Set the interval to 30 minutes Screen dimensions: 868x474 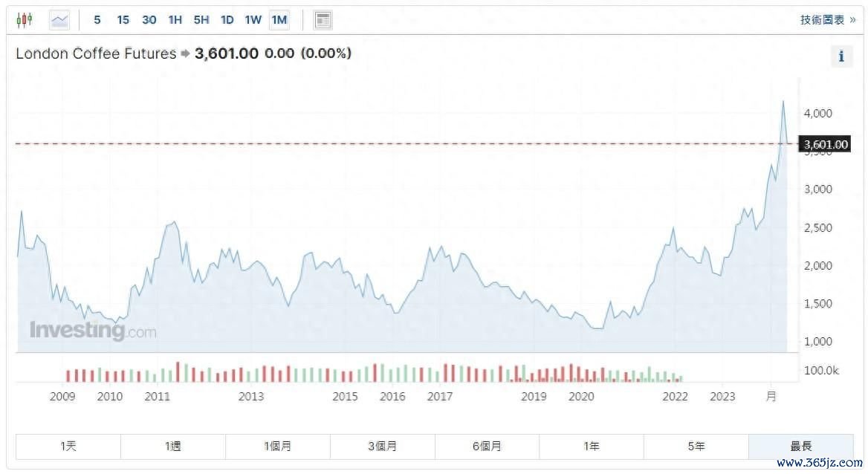pyautogui.click(x=149, y=20)
